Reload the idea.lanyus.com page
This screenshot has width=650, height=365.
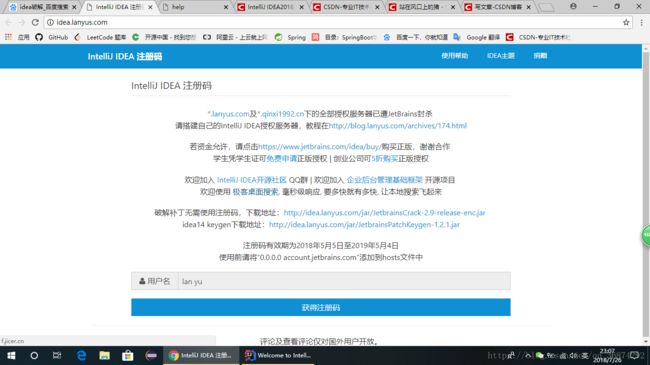point(35,22)
